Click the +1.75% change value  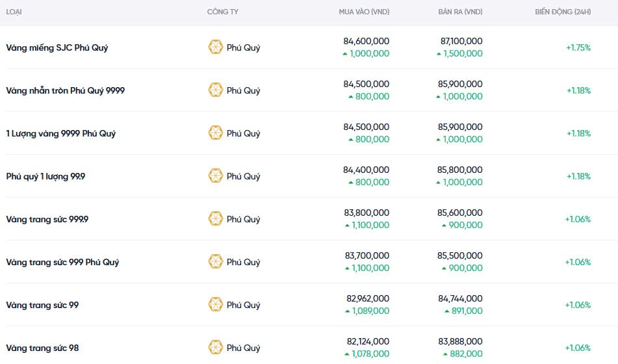click(x=578, y=47)
